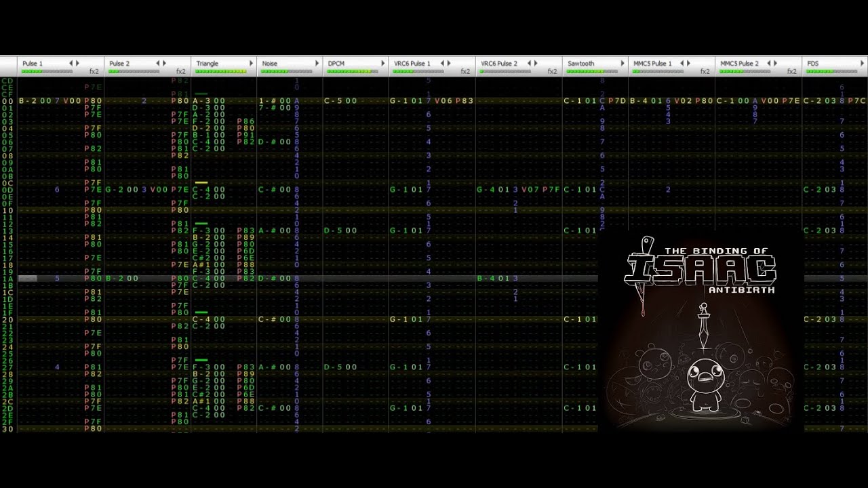Select D-# note in Noise row 06
868x488 pixels.
(x=266, y=142)
